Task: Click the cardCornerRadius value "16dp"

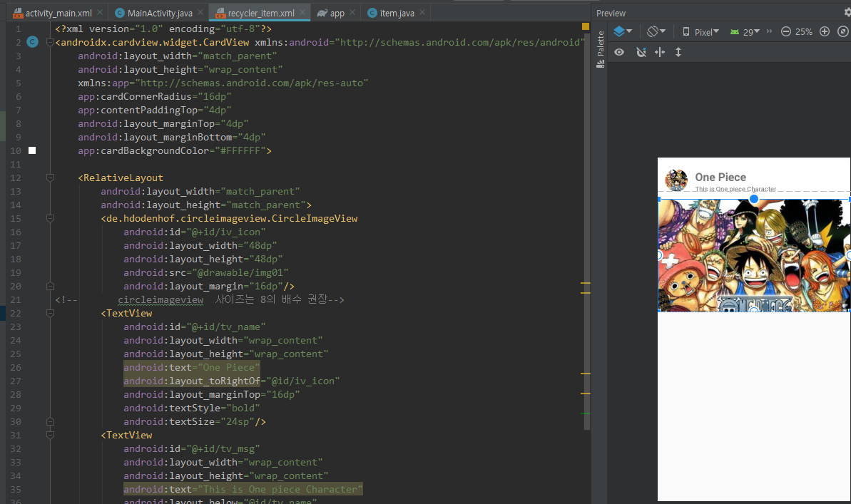Action: click(x=215, y=96)
